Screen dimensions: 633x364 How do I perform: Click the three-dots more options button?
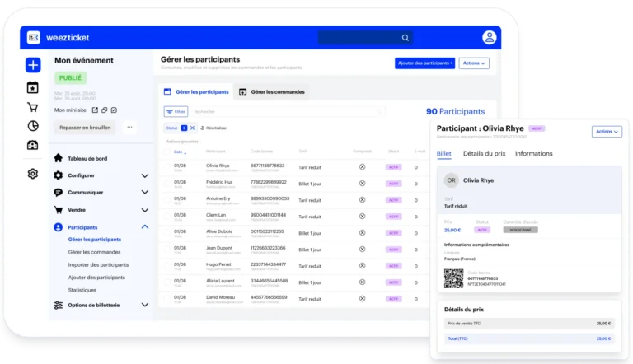[x=129, y=127]
